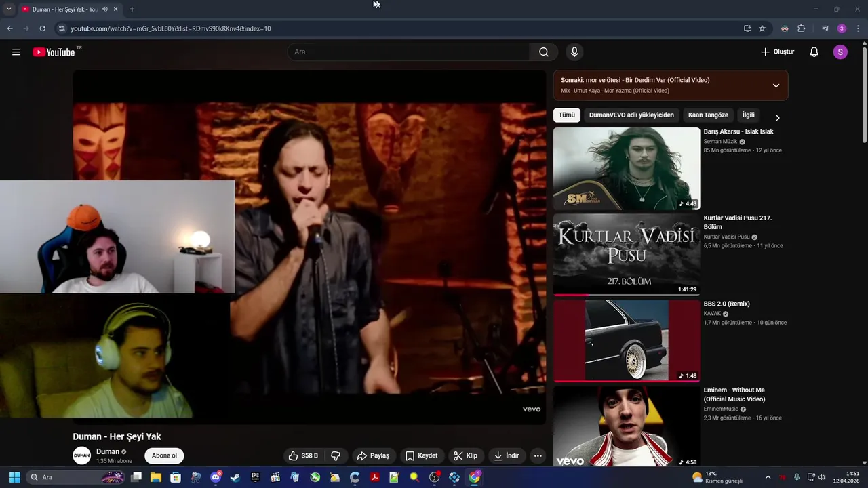
Task: Reload the YouTube page
Action: pos(42,28)
